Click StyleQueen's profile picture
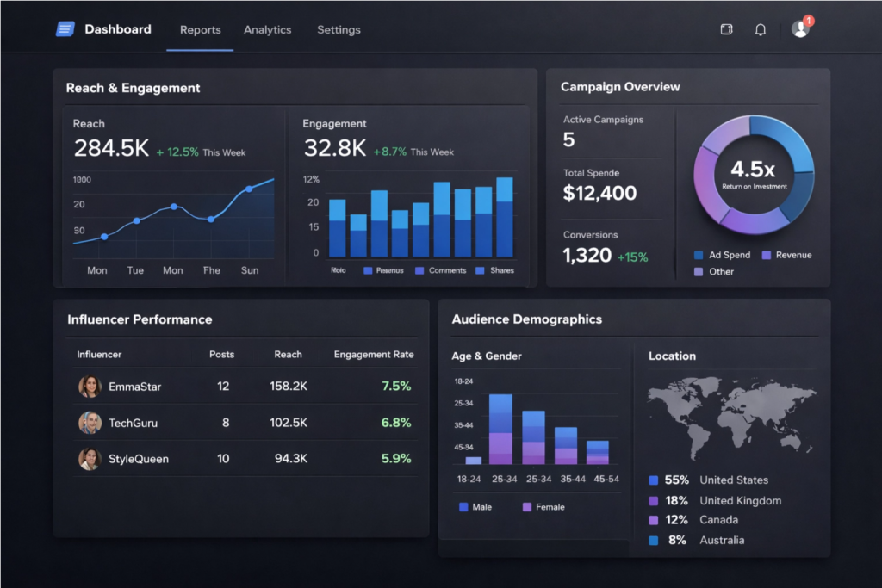This screenshot has width=882, height=588. click(x=90, y=458)
